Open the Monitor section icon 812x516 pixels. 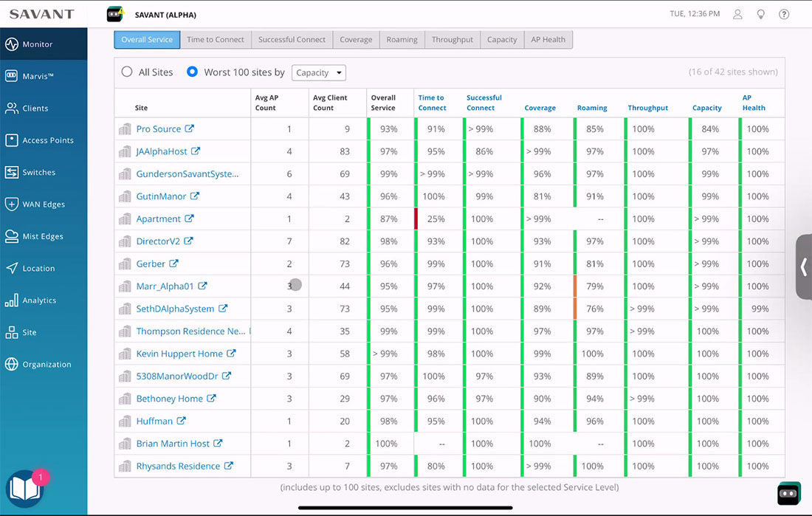[x=11, y=44]
